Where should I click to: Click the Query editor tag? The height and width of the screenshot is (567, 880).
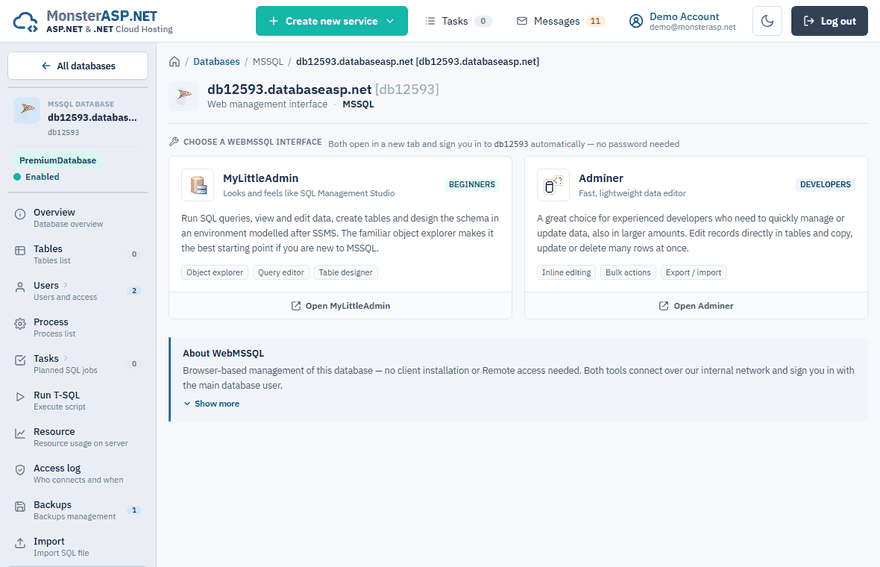click(281, 272)
